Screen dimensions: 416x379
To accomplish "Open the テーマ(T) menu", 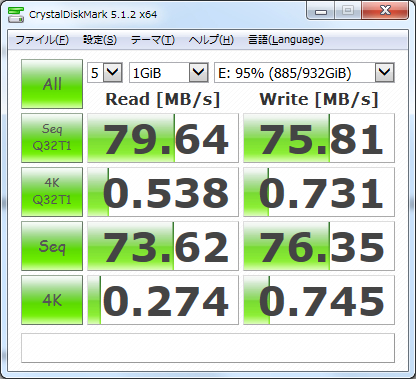I will coord(152,40).
